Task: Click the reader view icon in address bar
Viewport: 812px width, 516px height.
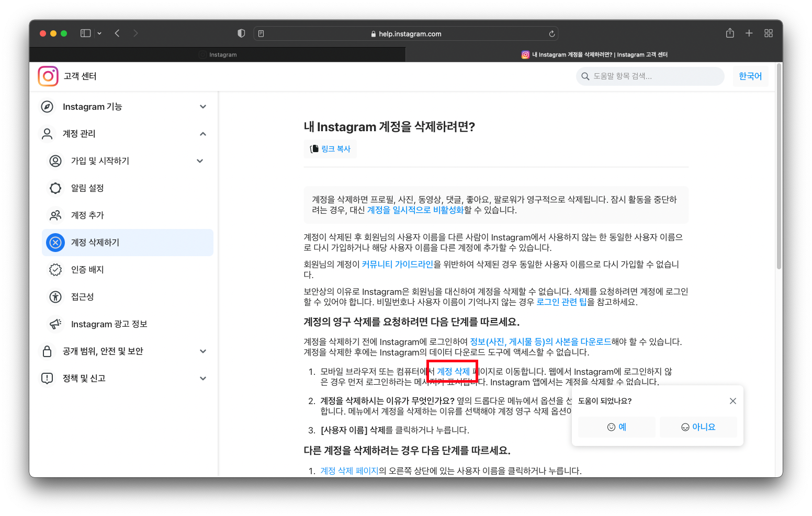Action: pos(261,33)
